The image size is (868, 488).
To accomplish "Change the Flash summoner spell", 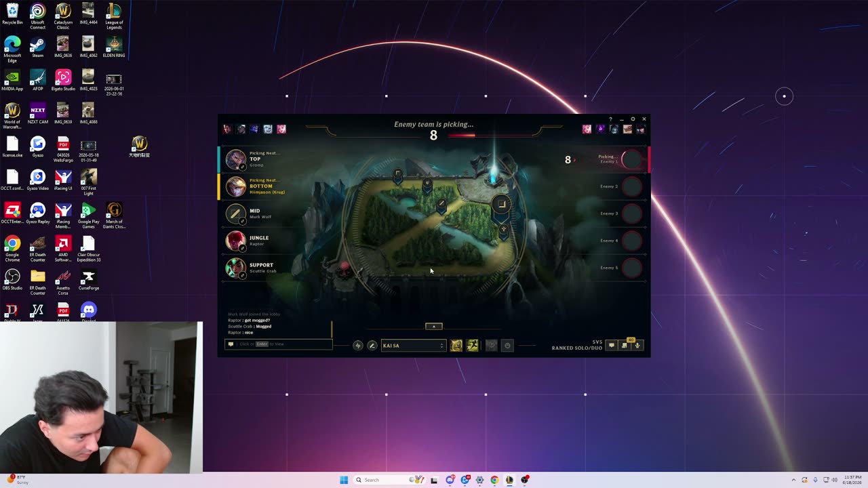I will [x=473, y=346].
